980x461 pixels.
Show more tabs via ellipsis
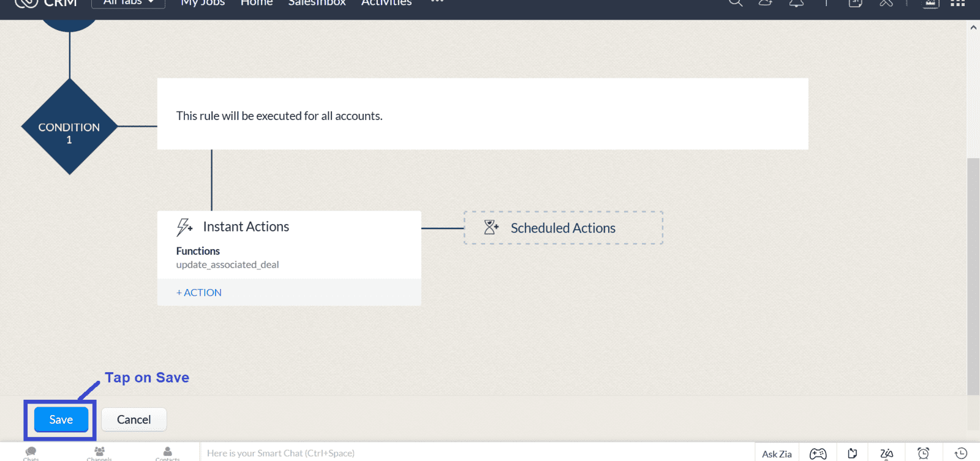pos(437,2)
